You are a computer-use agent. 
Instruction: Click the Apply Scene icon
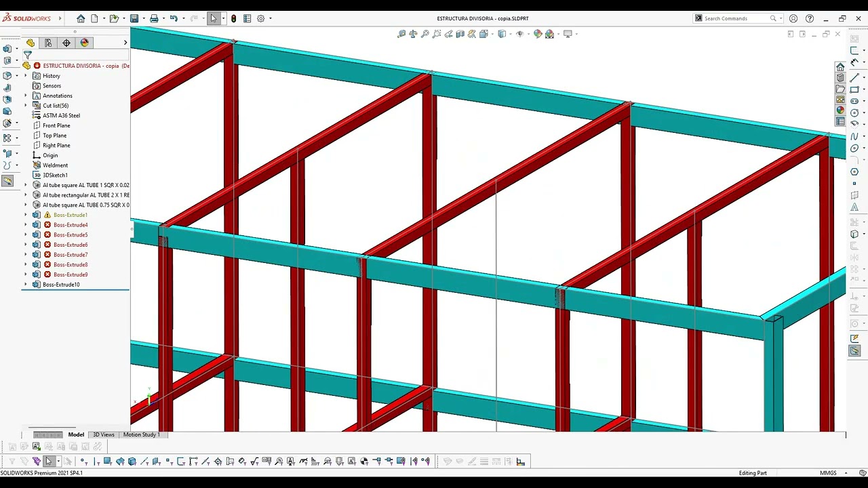pyautogui.click(x=549, y=34)
